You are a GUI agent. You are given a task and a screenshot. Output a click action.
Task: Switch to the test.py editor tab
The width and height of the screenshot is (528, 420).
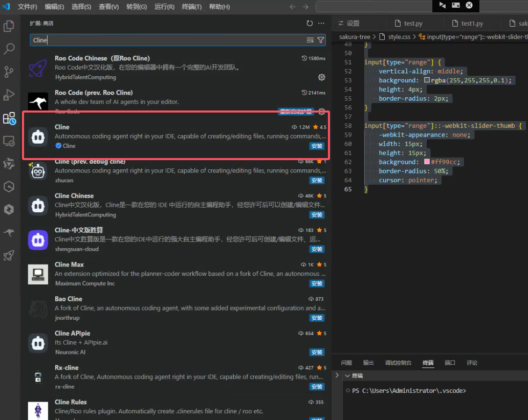pyautogui.click(x=413, y=23)
